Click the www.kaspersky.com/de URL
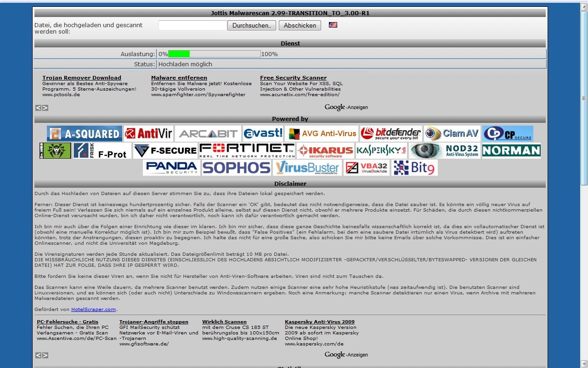 pos(314,344)
